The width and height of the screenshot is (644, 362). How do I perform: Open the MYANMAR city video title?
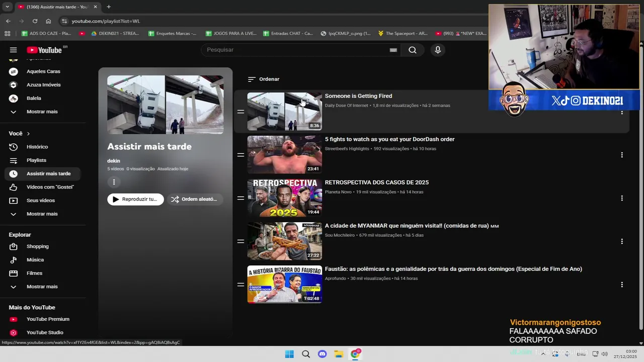coord(412,226)
